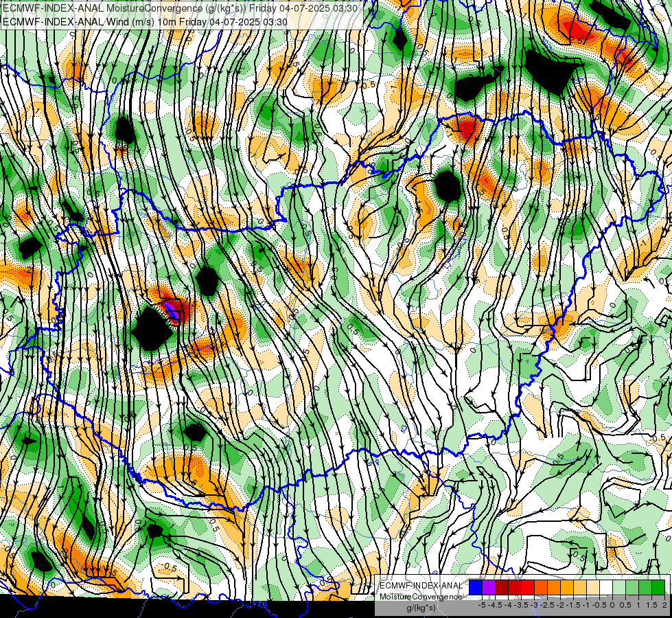Click the '-1' legend tick label
The height and width of the screenshot is (618, 672).
[586, 605]
